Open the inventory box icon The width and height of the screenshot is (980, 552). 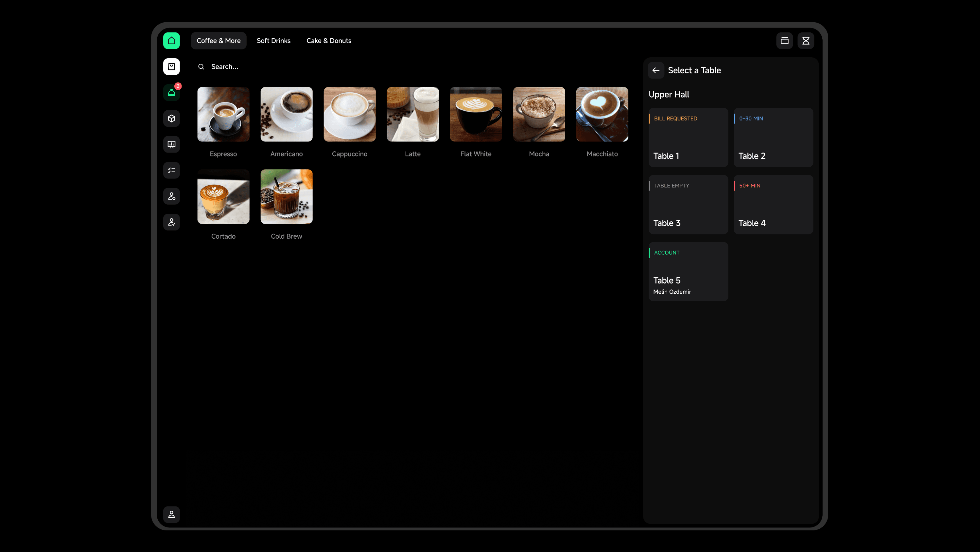pos(172,119)
